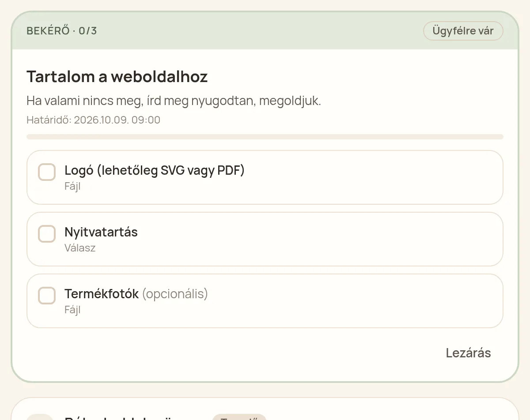This screenshot has height=420, width=530.
Task: Click the Válasz label under Nyitvatartás
Action: 80,248
